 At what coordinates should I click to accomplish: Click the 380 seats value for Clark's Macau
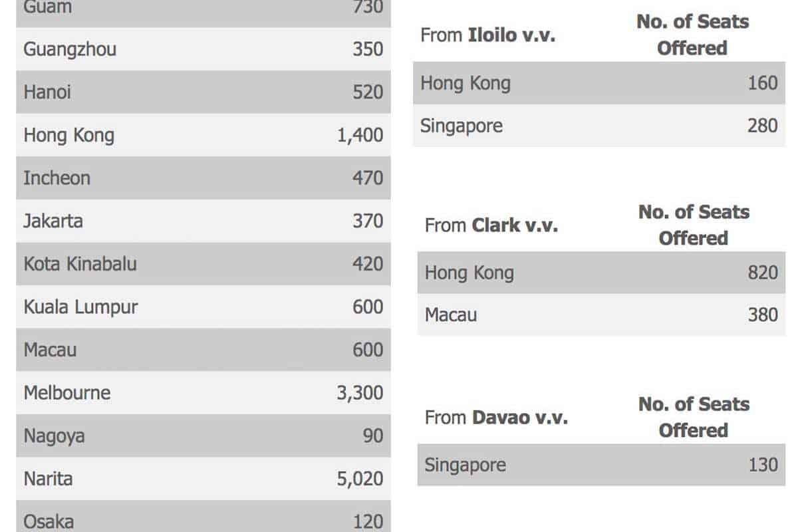coord(762,315)
